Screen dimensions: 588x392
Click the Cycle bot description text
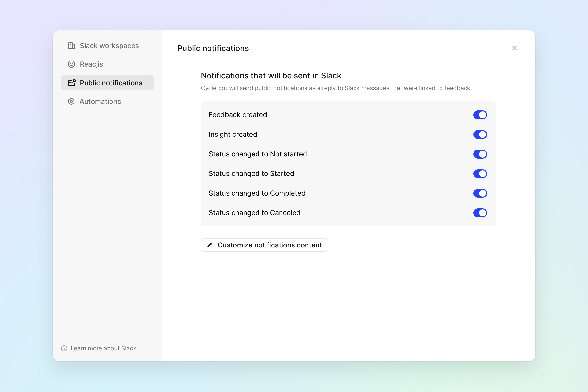coord(336,88)
